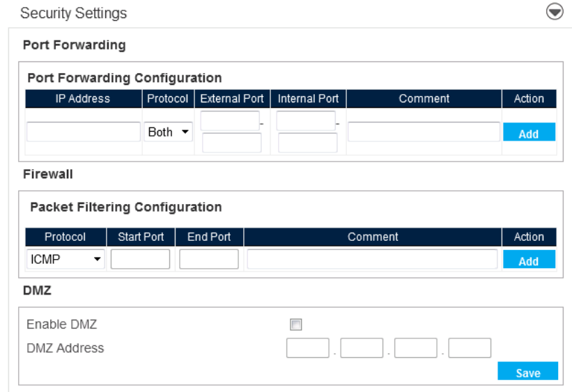Click the Port Forwarding IP Address field
572x392 pixels.
(x=84, y=132)
